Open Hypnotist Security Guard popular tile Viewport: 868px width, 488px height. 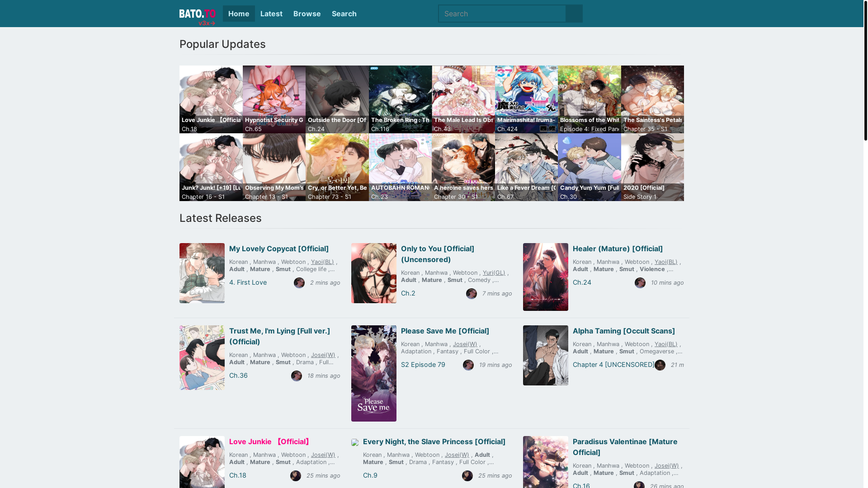pyautogui.click(x=274, y=99)
